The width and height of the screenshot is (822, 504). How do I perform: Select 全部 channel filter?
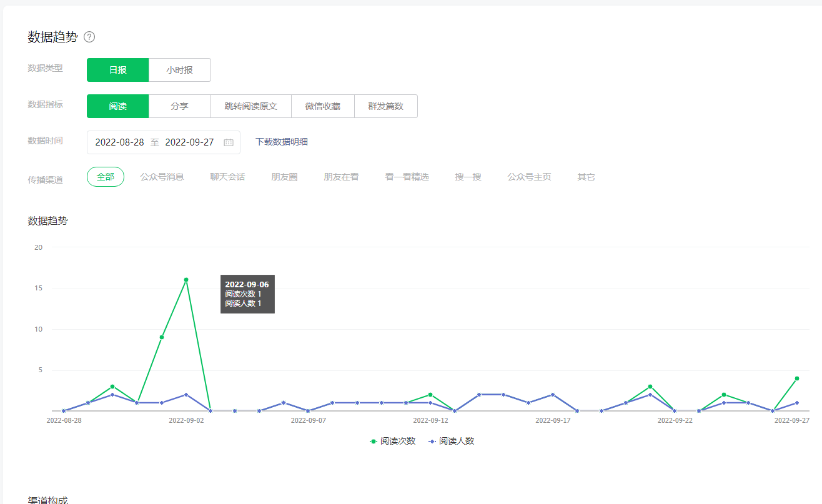pos(106,177)
